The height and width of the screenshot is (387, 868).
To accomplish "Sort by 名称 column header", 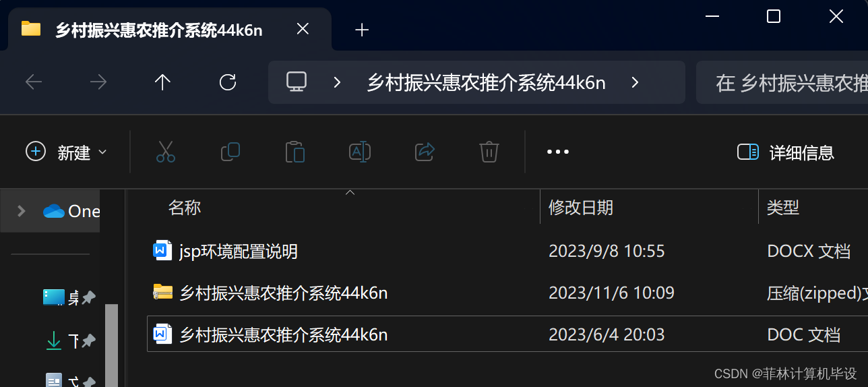I will (185, 207).
